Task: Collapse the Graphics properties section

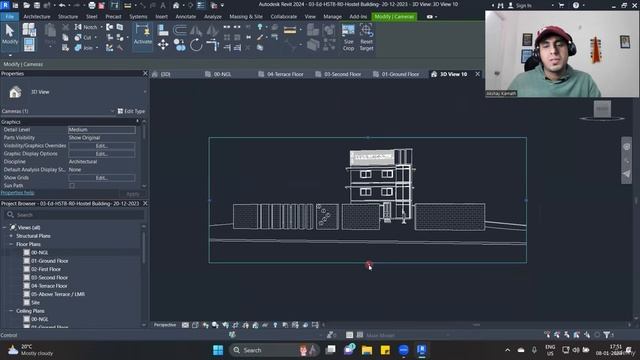Action: (137, 122)
